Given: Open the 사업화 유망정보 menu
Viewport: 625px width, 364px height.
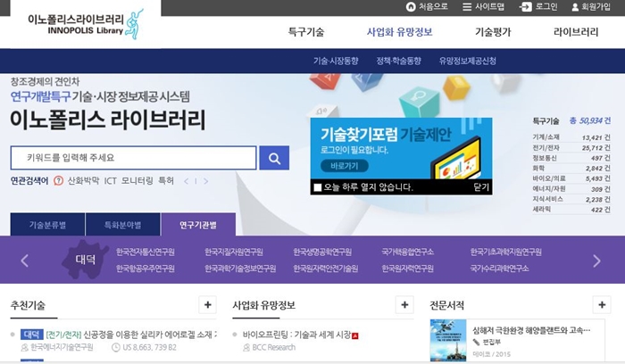Looking at the screenshot, I should pyautogui.click(x=399, y=32).
